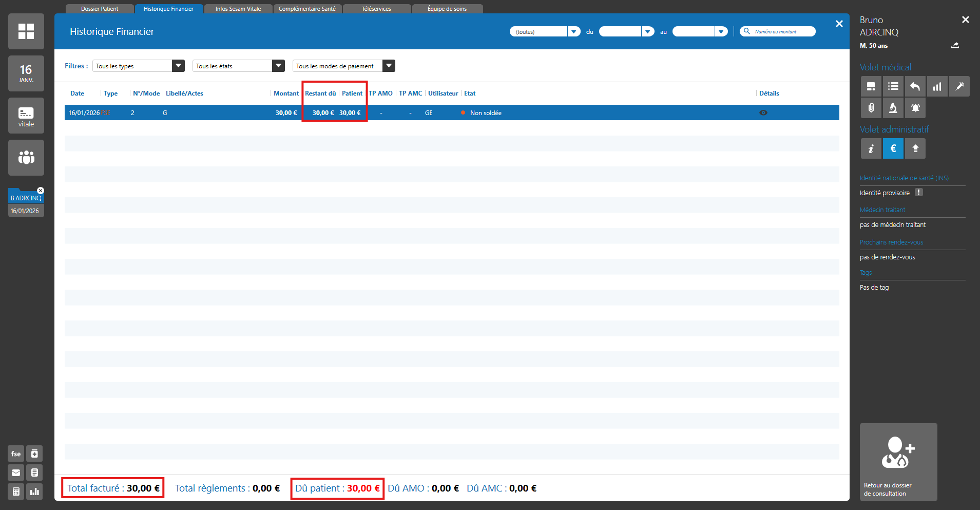Expand the 'Tous les types' filter dropdown
This screenshot has width=980, height=510.
[178, 66]
